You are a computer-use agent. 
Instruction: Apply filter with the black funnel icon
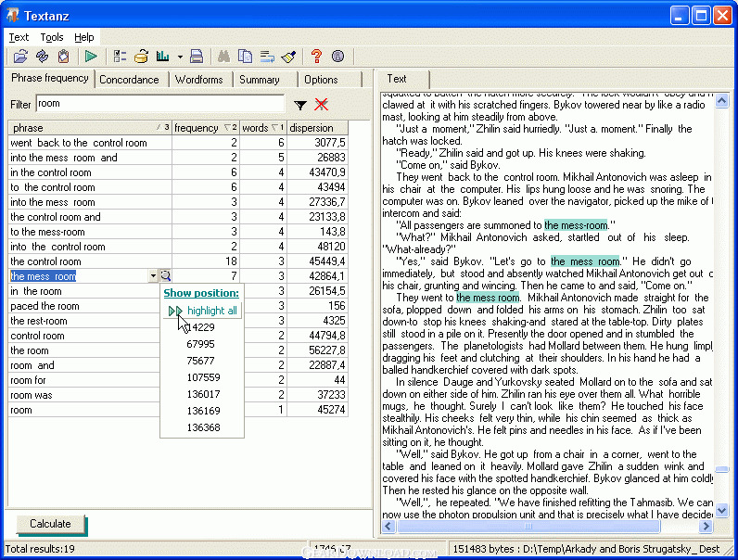pos(300,105)
